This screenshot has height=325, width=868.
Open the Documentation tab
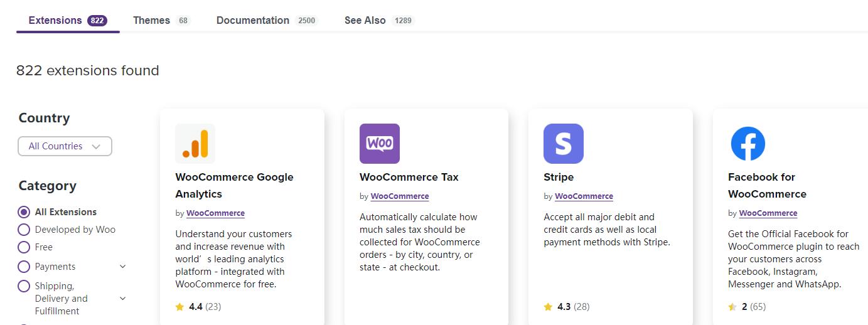tap(267, 20)
